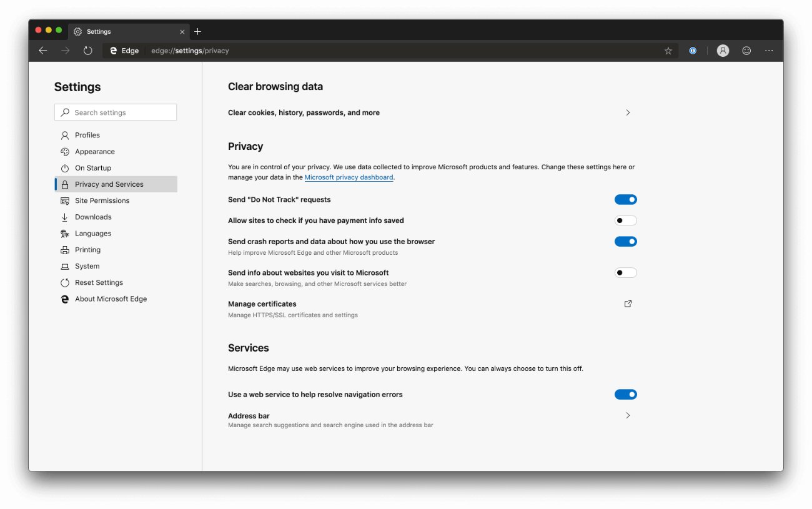Select the Printing printer icon
Viewport: 812px width, 509px height.
65,249
